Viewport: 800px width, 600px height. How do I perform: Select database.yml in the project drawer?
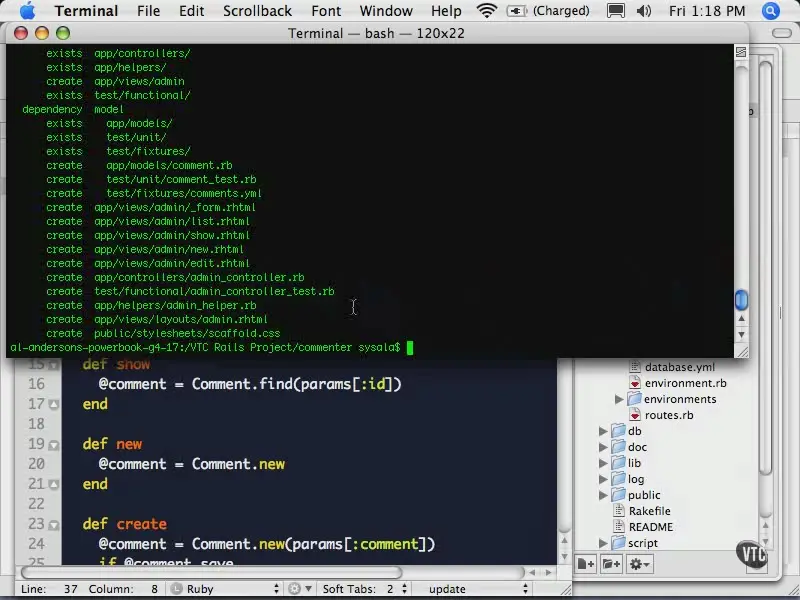(x=680, y=367)
